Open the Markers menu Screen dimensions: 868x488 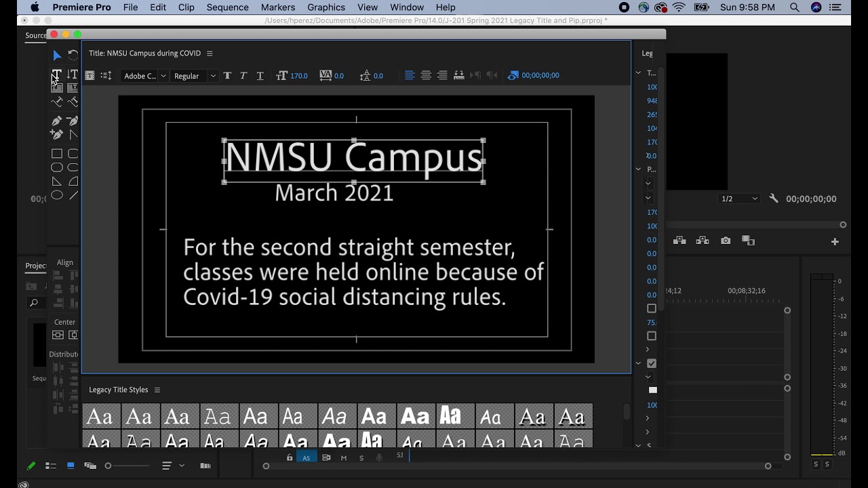tap(277, 7)
